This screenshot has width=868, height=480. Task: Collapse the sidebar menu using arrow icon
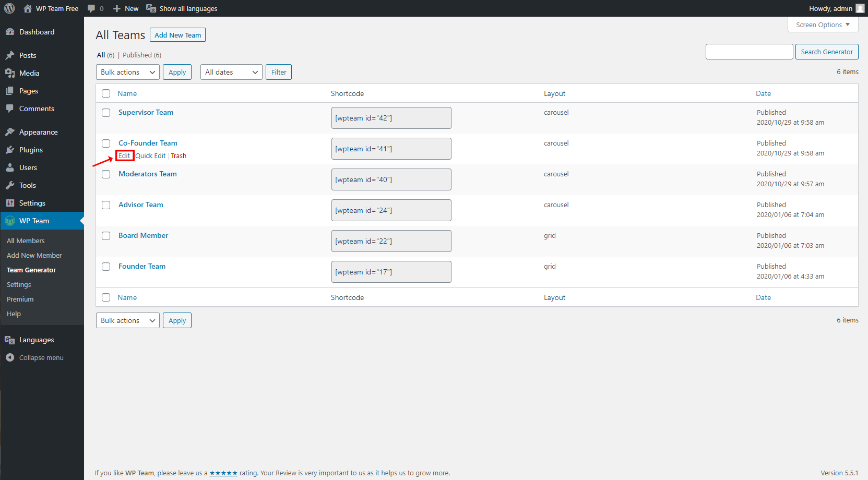coord(10,357)
